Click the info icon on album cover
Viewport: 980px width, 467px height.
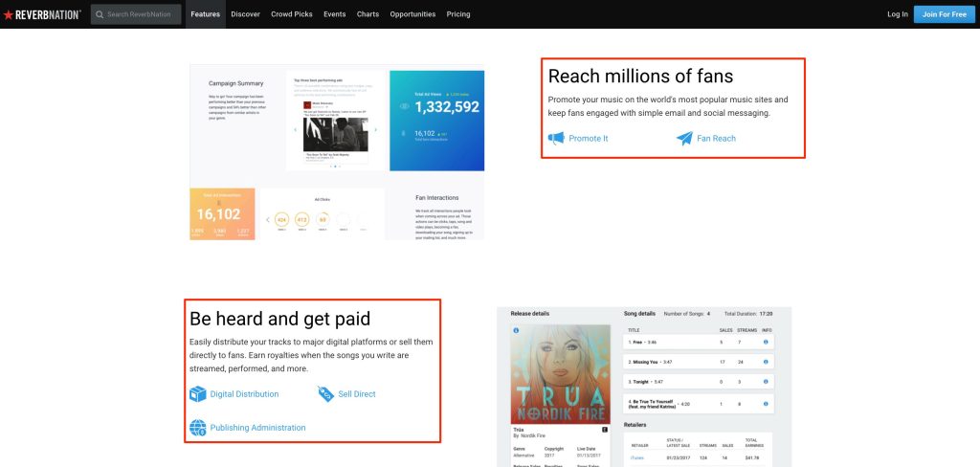(516, 330)
